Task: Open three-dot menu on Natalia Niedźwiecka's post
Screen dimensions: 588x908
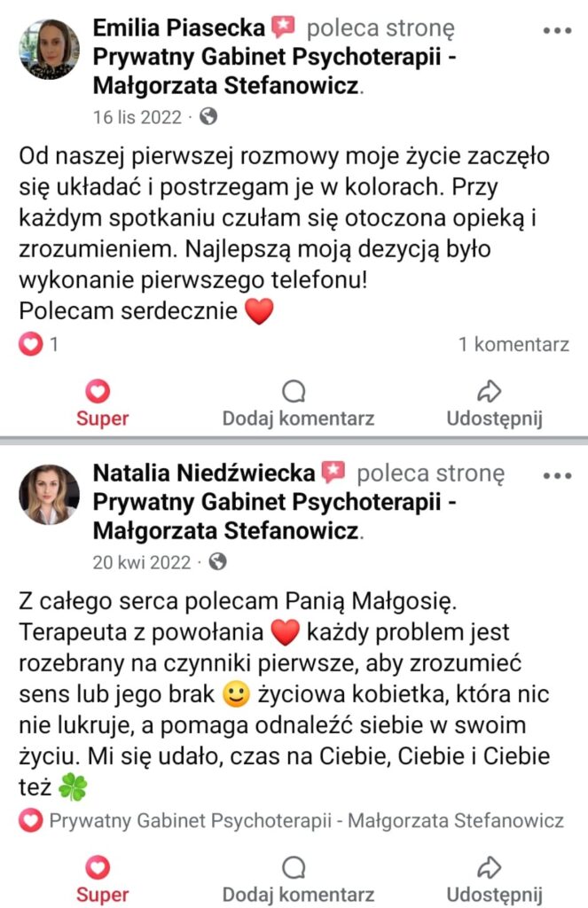Action: (x=556, y=475)
